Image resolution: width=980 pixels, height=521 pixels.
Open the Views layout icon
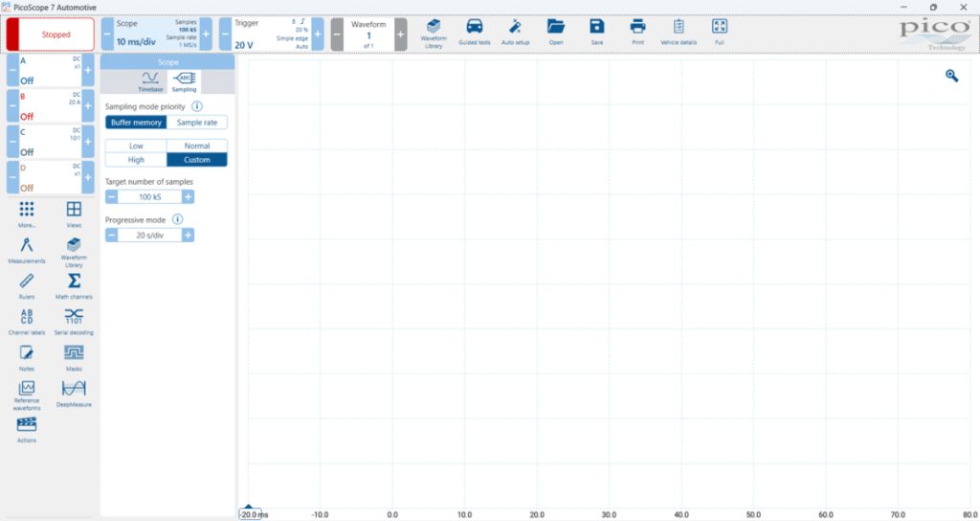click(x=74, y=215)
